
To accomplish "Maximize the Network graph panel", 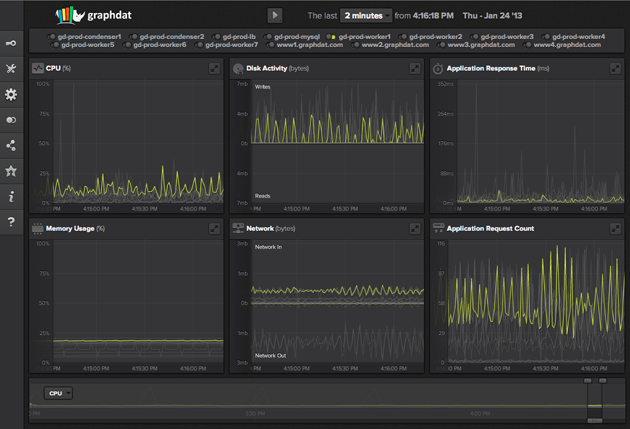I will tap(414, 229).
